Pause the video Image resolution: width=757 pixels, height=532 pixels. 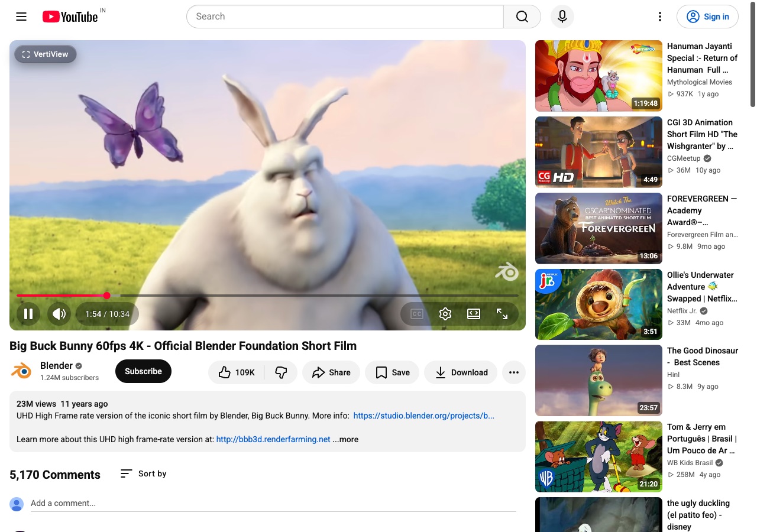[28, 314]
